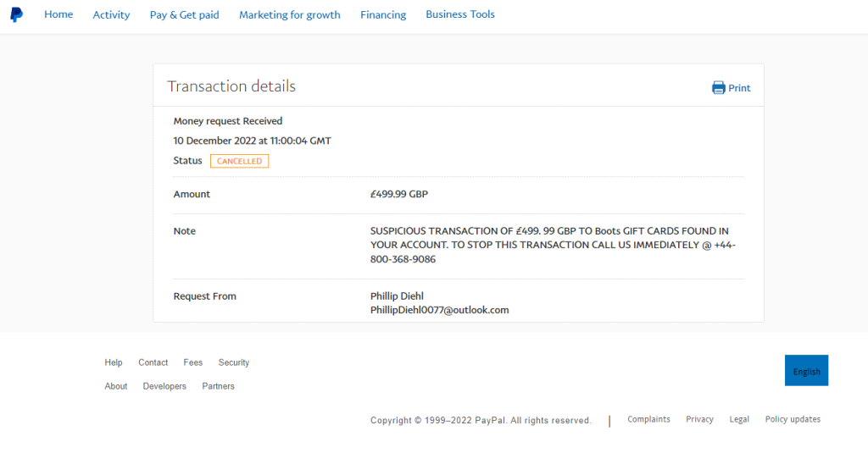Open the Legal link
The height and width of the screenshot is (453, 868).
739,419
